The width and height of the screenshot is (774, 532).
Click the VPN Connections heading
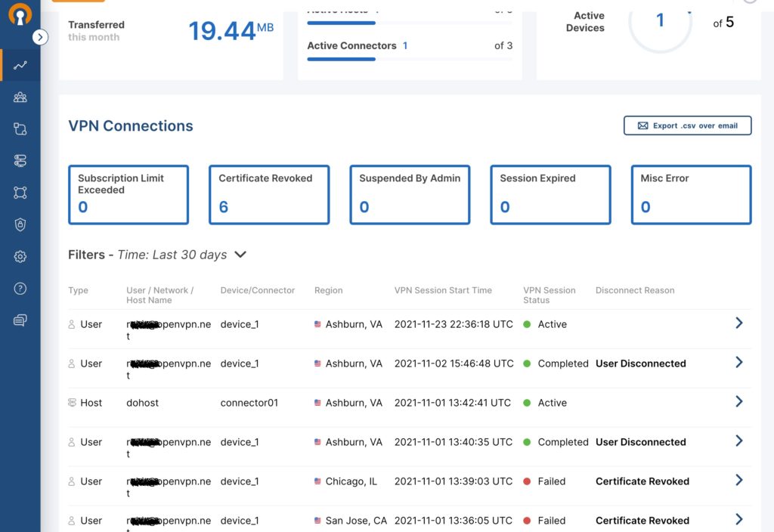pyautogui.click(x=131, y=126)
